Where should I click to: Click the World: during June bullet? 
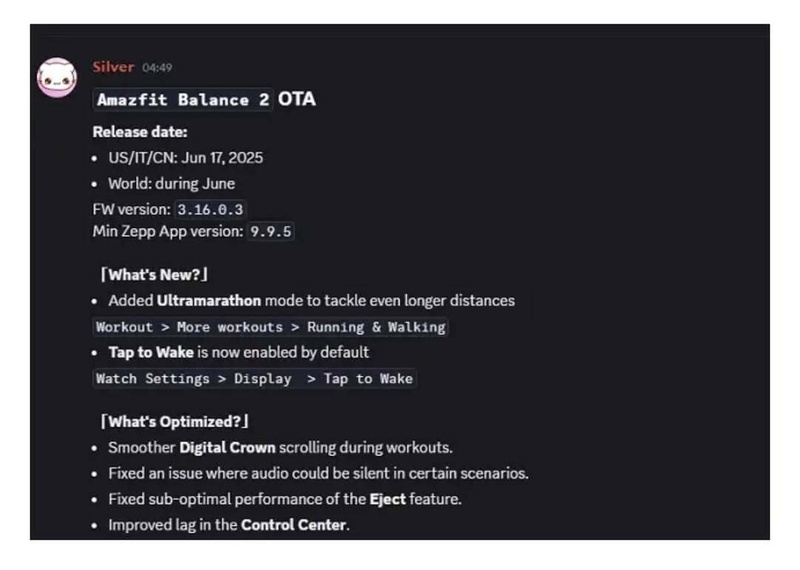click(x=171, y=184)
